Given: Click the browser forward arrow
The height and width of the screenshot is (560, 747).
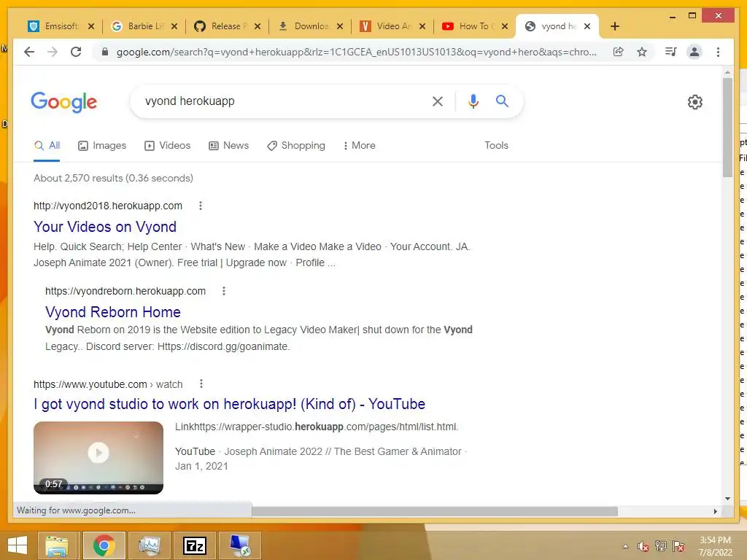Looking at the screenshot, I should pos(53,52).
